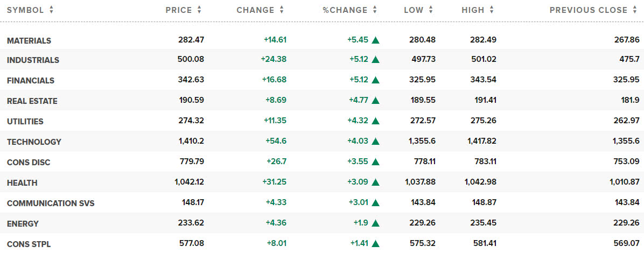Image resolution: width=644 pixels, height=253 pixels.
Task: Click the sort arrows beside PREVIOUS CLOSE header
Action: tap(635, 10)
